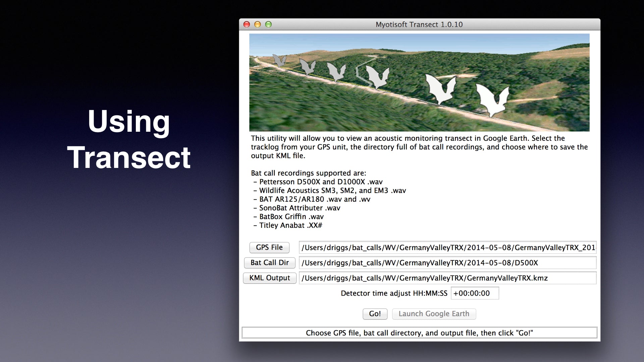Zoom window using the green button
Viewport: 644px width, 362px height.
pos(268,24)
